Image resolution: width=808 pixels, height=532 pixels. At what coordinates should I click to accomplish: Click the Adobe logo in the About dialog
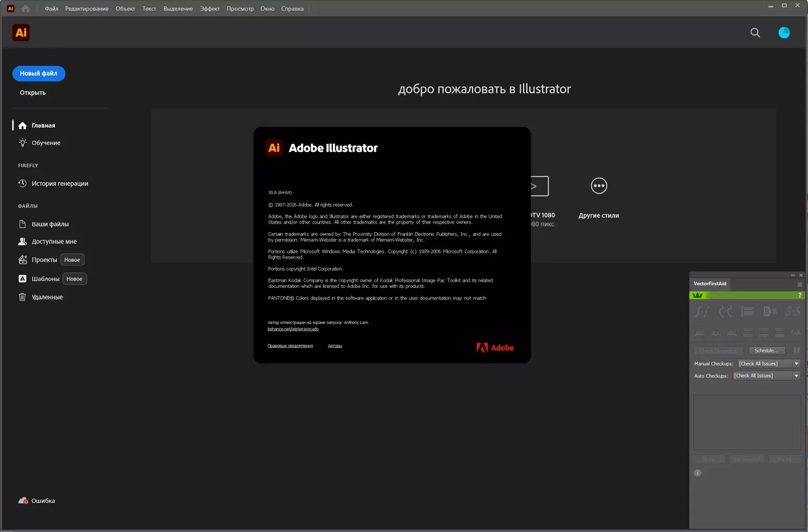[x=495, y=348]
